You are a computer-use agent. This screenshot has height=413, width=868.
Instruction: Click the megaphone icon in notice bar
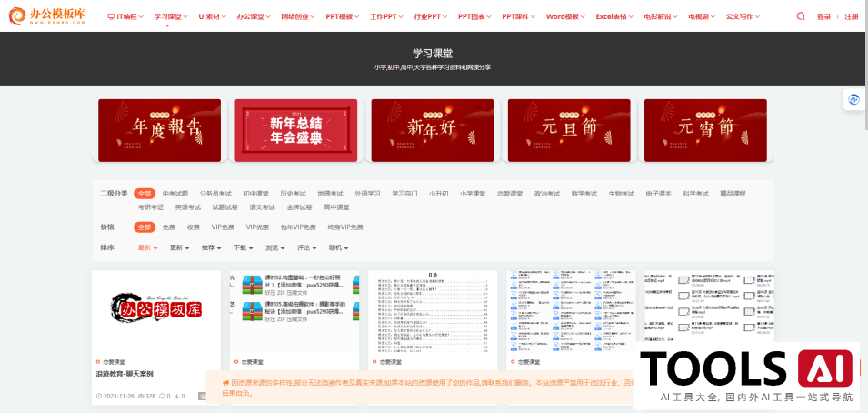225,383
